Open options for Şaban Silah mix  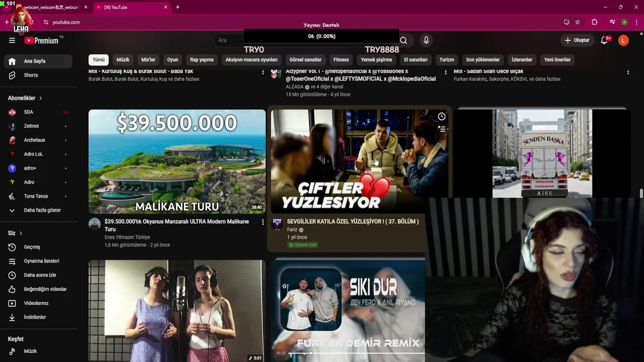[x=628, y=72]
